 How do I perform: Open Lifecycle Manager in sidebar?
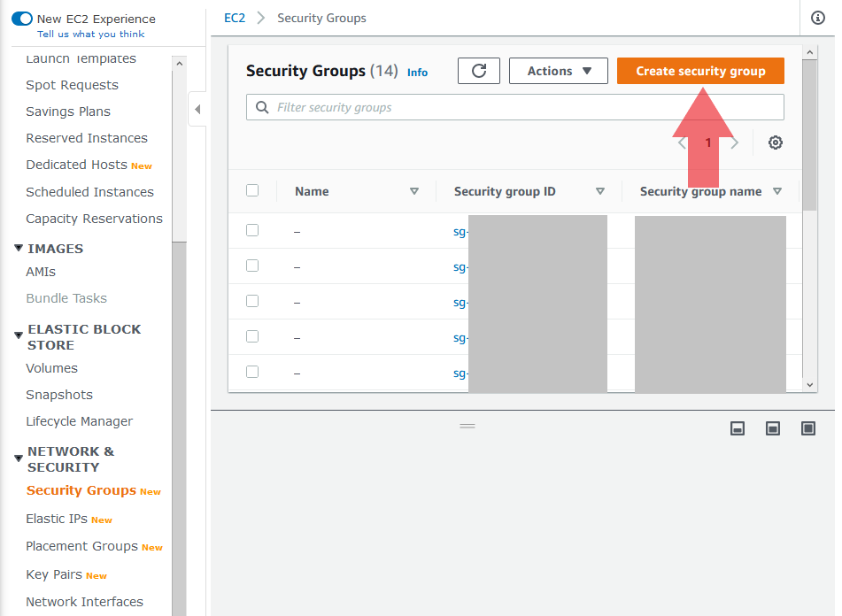click(79, 422)
